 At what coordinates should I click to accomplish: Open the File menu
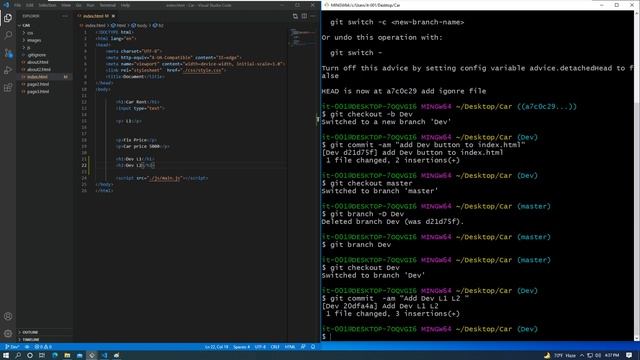point(18,5)
